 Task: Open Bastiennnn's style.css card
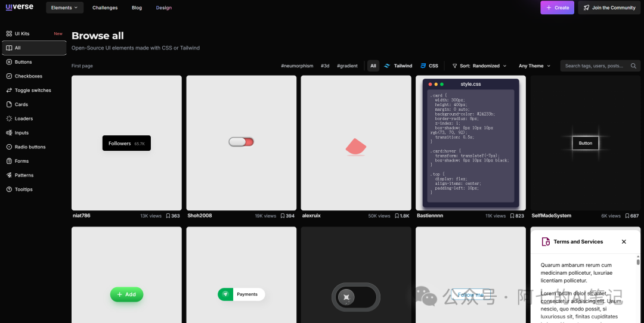tap(470, 143)
